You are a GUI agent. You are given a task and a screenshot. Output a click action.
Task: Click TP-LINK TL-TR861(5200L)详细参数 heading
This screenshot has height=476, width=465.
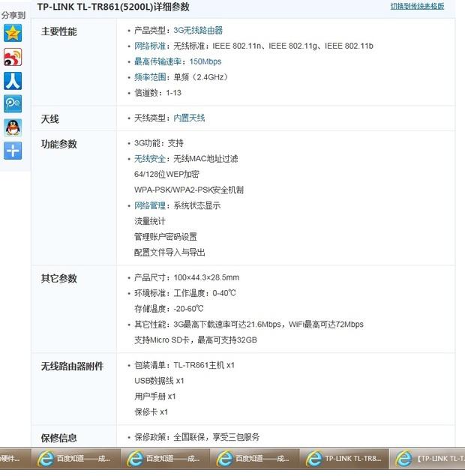[113, 7]
